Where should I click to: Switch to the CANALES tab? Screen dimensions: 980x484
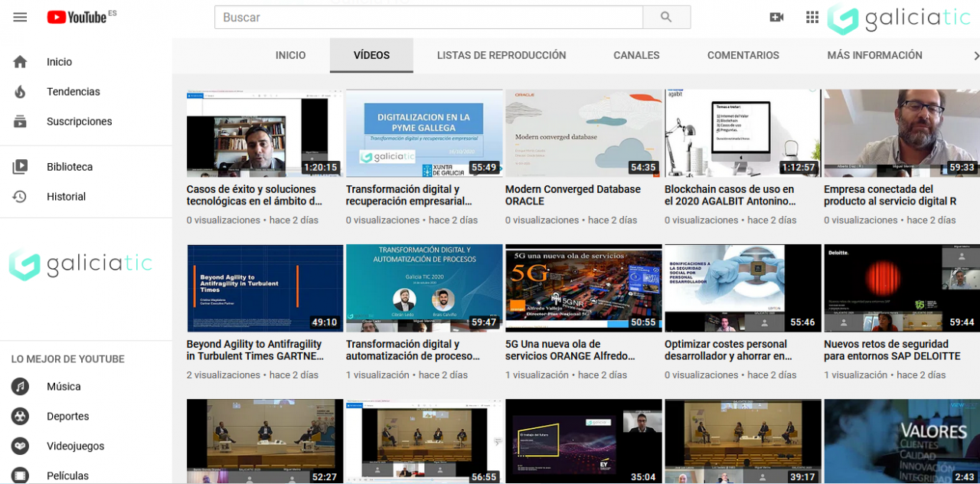[x=636, y=55]
